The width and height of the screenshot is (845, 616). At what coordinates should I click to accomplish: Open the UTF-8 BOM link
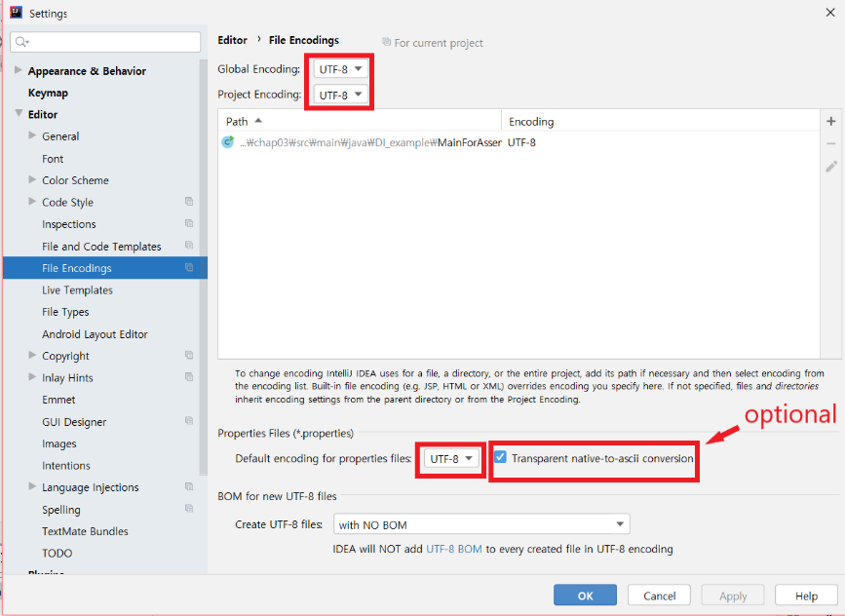[x=454, y=549]
